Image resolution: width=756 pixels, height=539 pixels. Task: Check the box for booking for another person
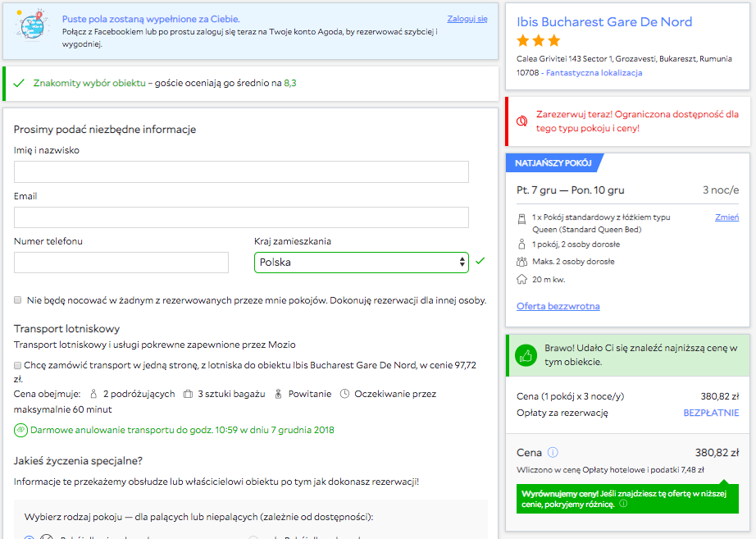click(x=18, y=300)
